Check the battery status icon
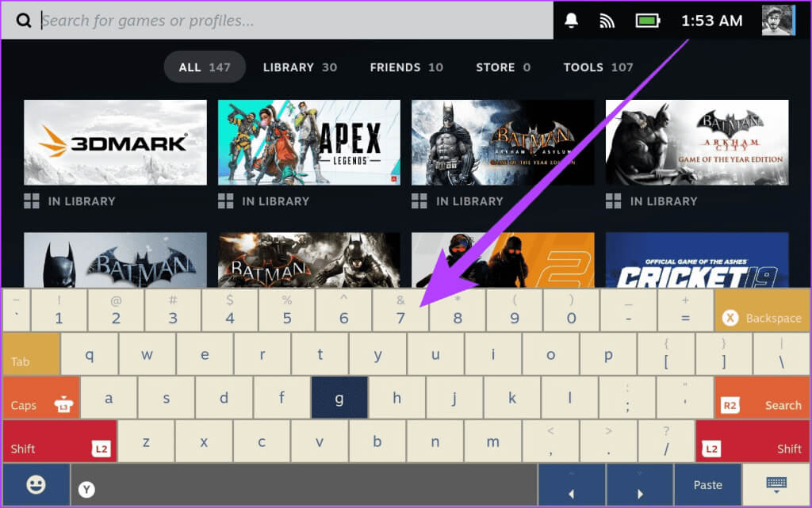The image size is (812, 508). (x=647, y=21)
